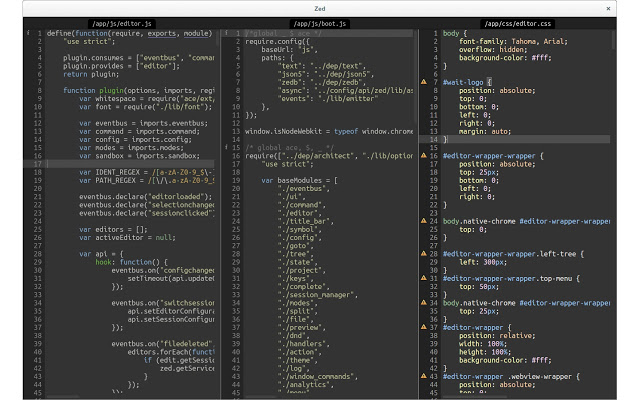This screenshot has width=640, height=400.
Task: Click the 'font-family: Tahoma, Arial;' line
Action: pos(513,42)
